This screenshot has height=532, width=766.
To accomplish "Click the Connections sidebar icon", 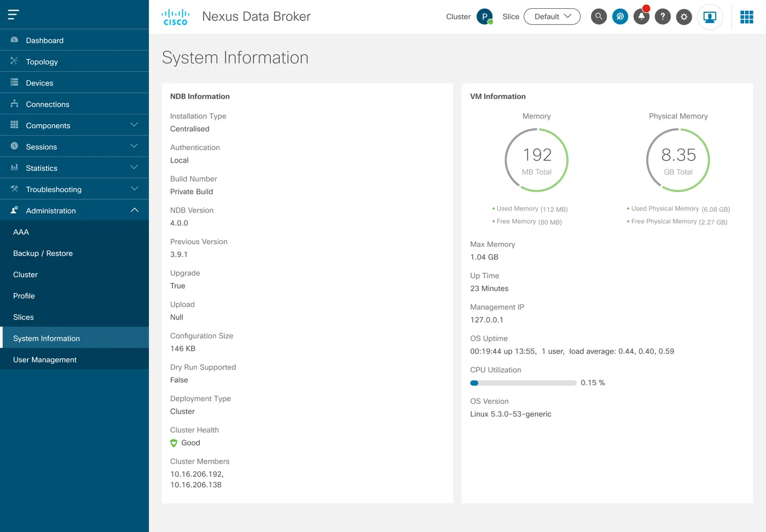I will 14,104.
